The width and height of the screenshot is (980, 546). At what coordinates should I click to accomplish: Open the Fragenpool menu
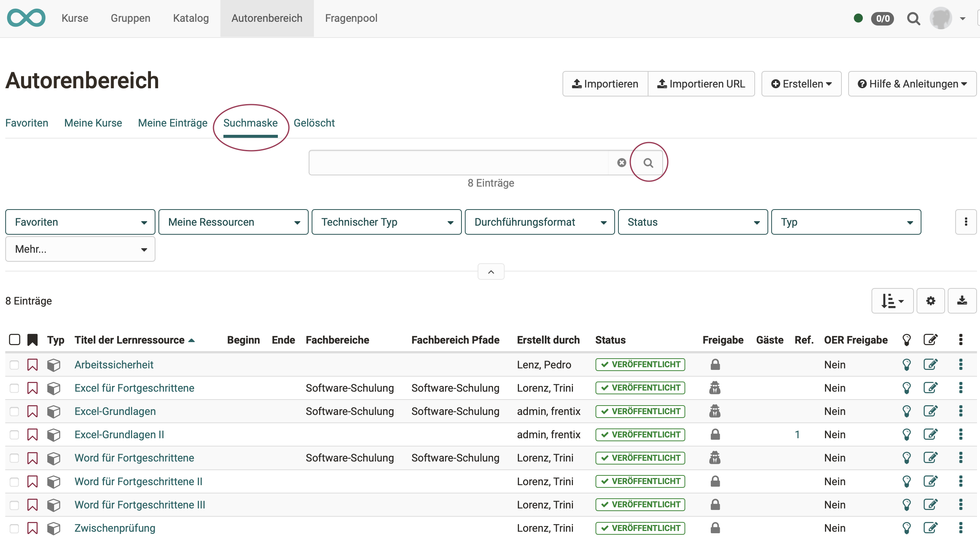tap(351, 18)
